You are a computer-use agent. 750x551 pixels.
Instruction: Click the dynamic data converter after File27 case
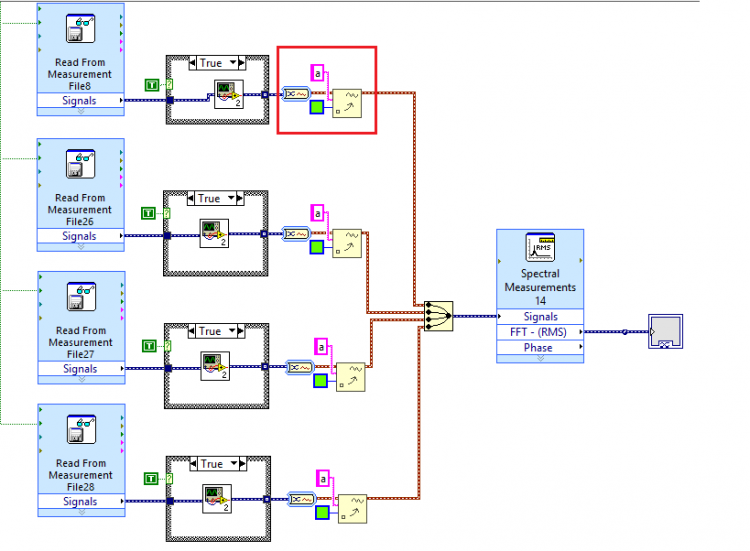coord(300,367)
